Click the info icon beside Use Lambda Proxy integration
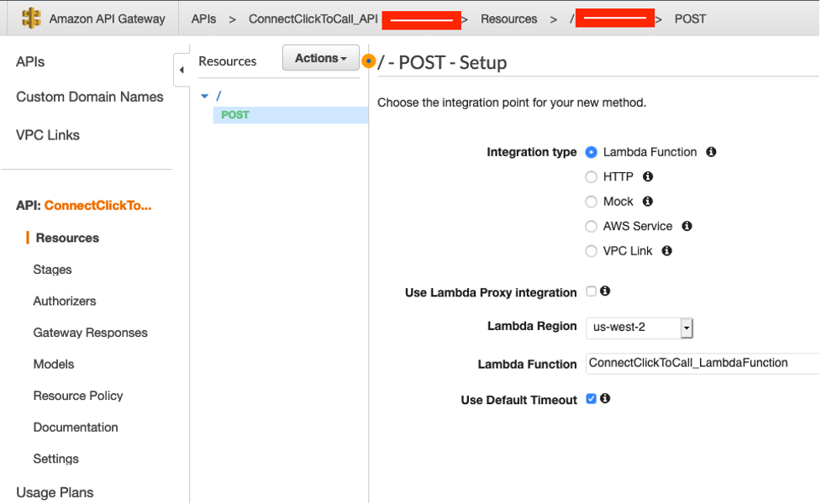Viewport: 821px width, 504px height. pos(606,291)
